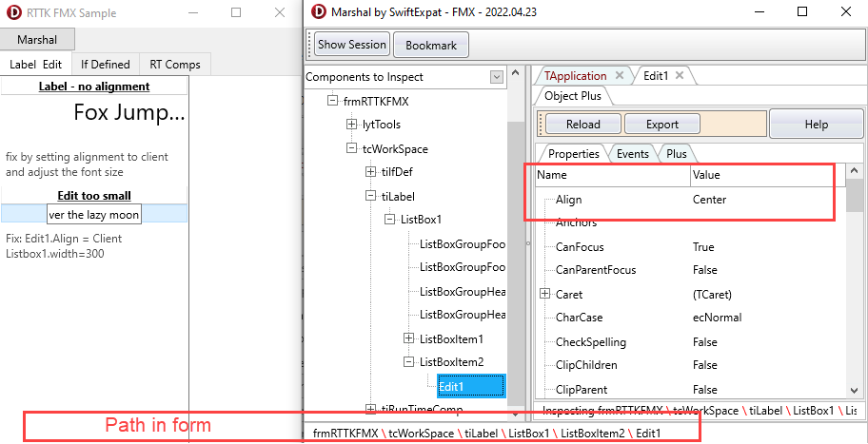Select the tcWorkSpace tree item
868x444 pixels.
click(x=394, y=148)
